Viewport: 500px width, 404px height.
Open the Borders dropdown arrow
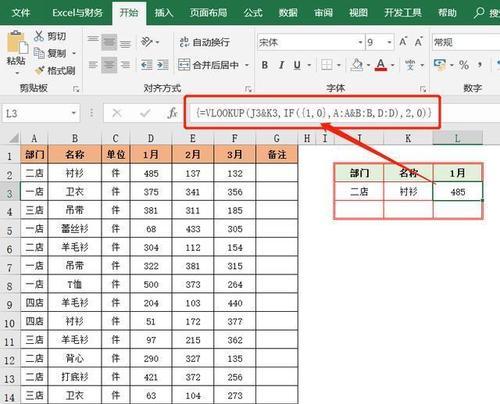pyautogui.click(x=339, y=65)
